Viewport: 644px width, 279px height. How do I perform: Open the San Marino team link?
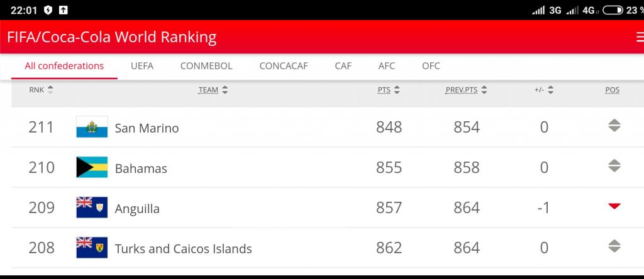(147, 128)
